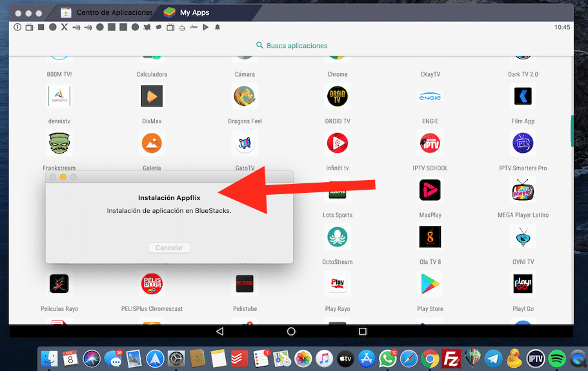Click the Cámara app label

(245, 74)
